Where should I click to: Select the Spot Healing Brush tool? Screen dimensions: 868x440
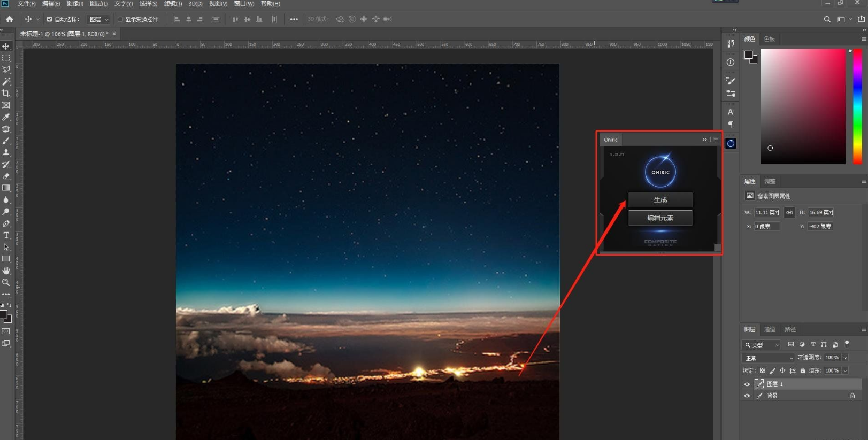(x=6, y=129)
